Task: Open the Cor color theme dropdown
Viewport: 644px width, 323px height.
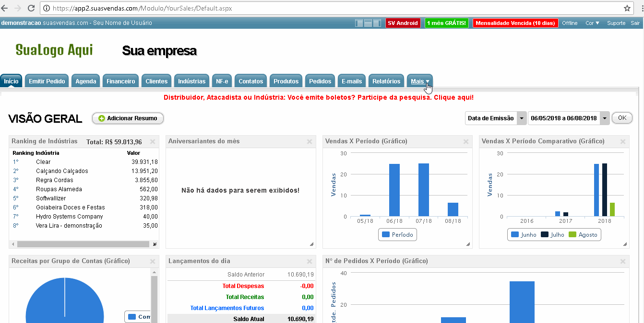Action: point(593,23)
